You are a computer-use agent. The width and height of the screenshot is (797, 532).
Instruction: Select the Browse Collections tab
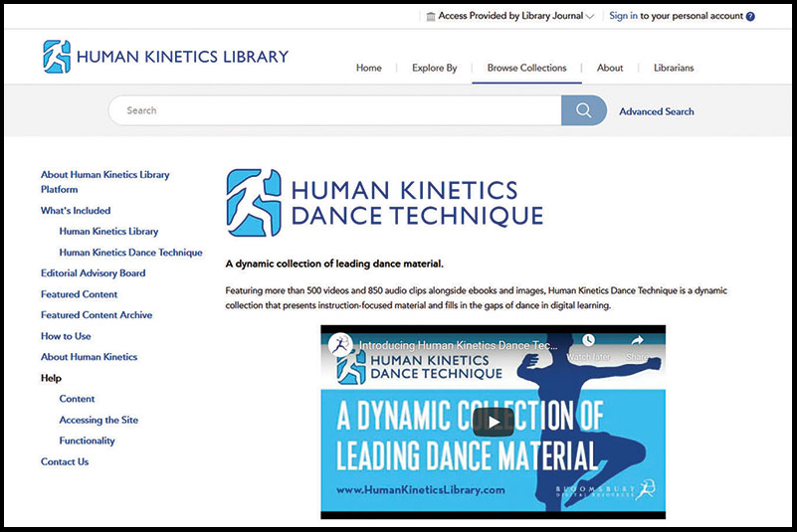click(x=526, y=68)
